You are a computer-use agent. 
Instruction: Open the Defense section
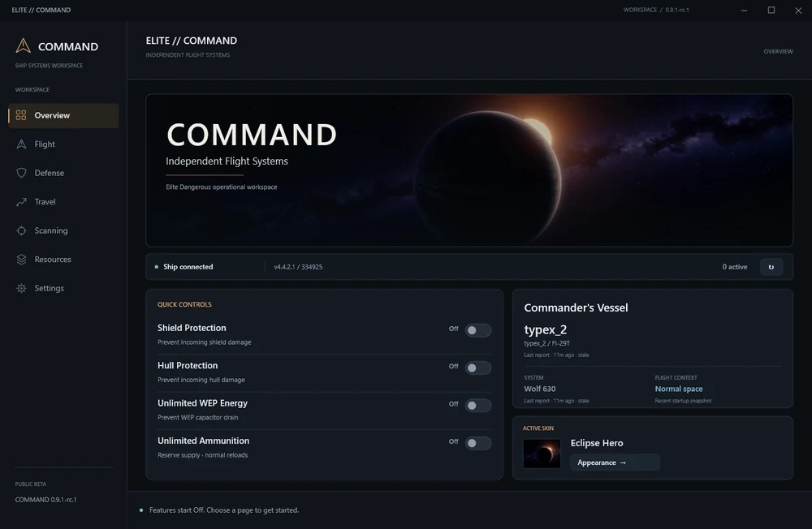50,173
